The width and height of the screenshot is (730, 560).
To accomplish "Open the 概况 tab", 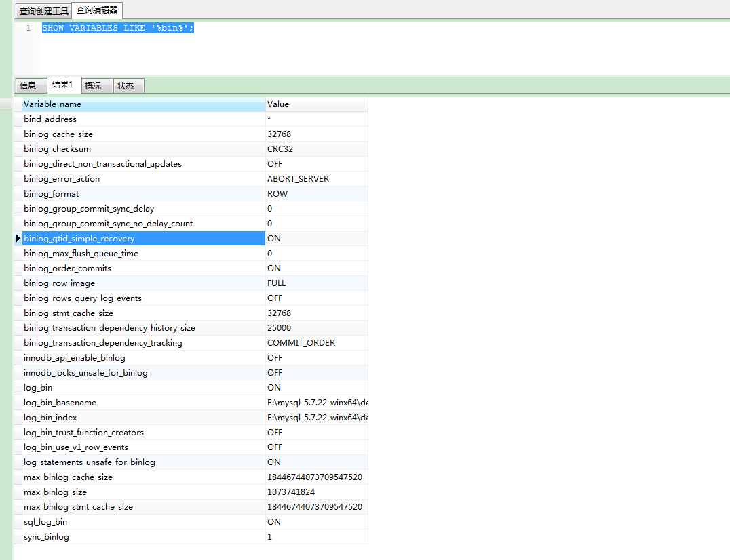I will [93, 85].
